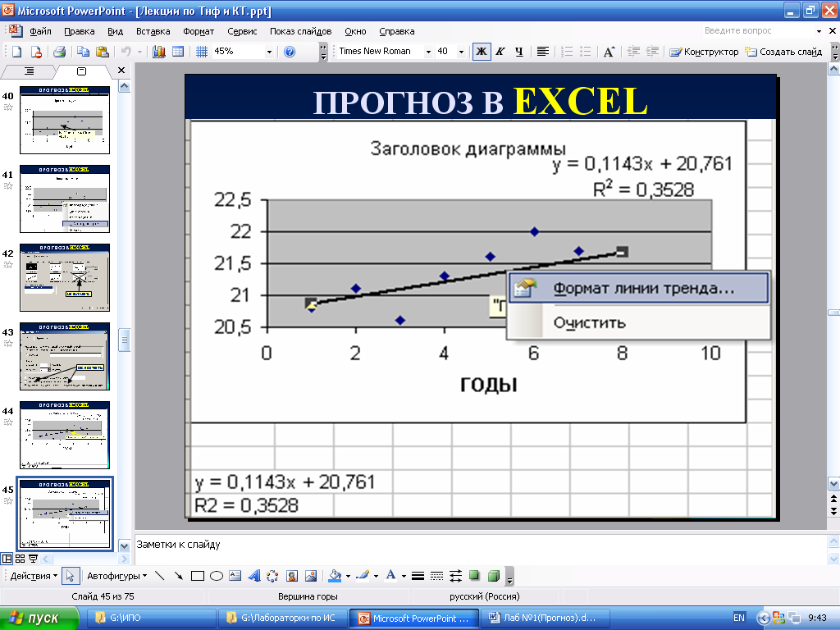The image size is (840, 630).
Task: Open the Показ слайдов menu
Action: coord(300,31)
